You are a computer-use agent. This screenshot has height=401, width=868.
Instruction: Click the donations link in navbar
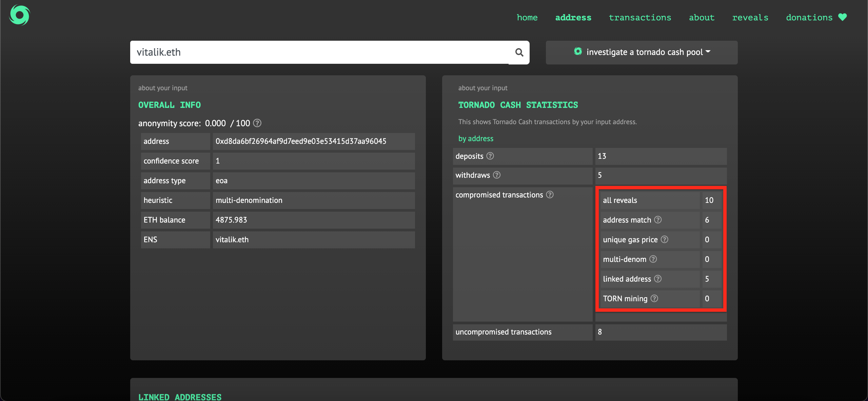pyautogui.click(x=809, y=18)
